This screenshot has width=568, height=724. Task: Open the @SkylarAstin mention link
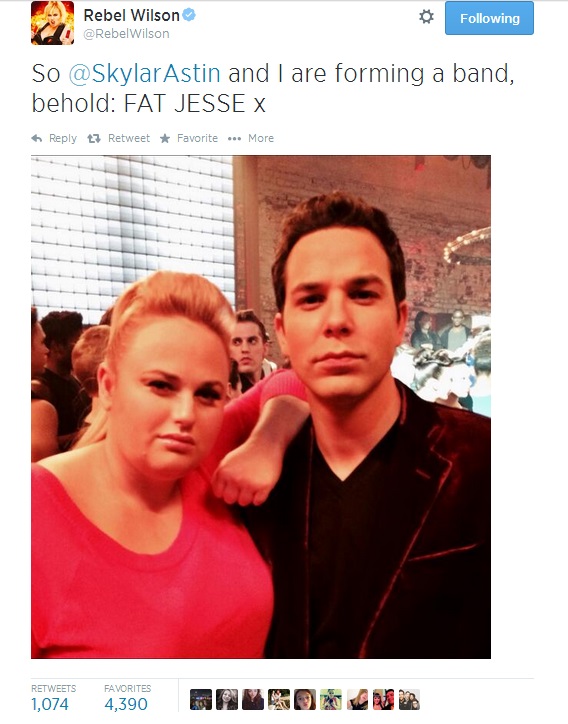click(145, 73)
